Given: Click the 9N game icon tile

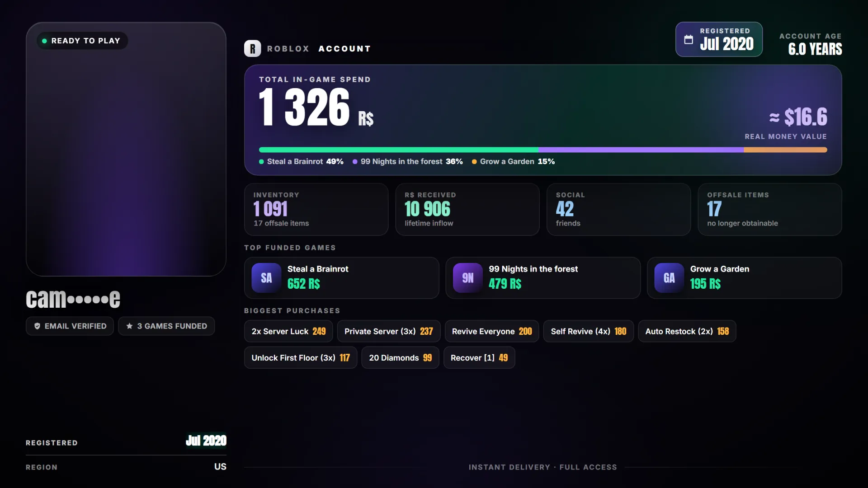Looking at the screenshot, I should tap(467, 278).
